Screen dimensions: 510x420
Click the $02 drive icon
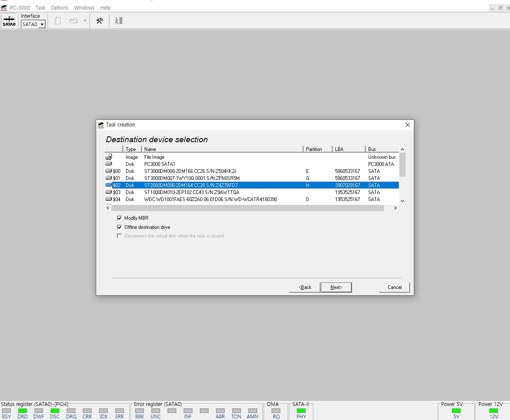pos(109,185)
